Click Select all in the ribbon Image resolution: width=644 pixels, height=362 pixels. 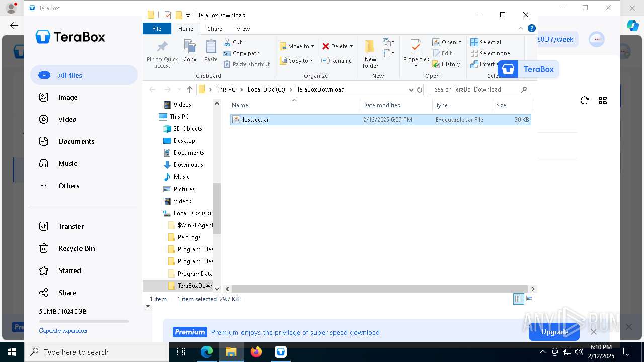[x=487, y=42]
